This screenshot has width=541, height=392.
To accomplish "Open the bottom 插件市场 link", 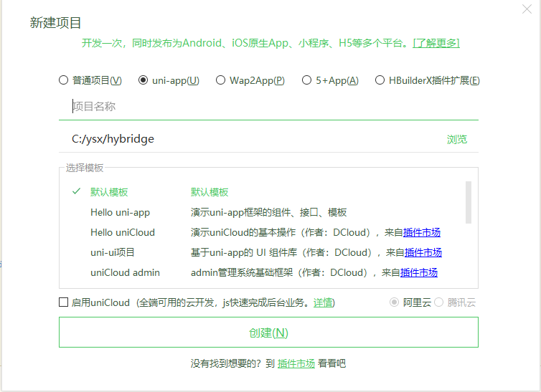I will 296,363.
